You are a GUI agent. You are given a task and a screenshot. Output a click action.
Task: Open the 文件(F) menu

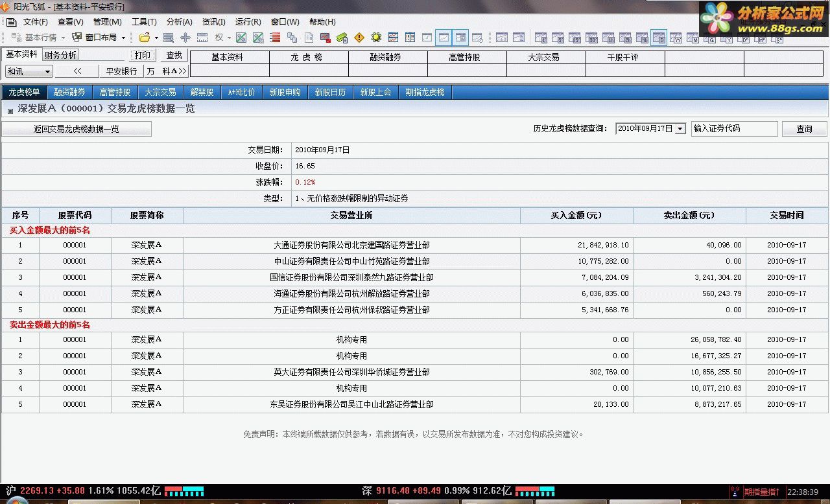coord(35,22)
